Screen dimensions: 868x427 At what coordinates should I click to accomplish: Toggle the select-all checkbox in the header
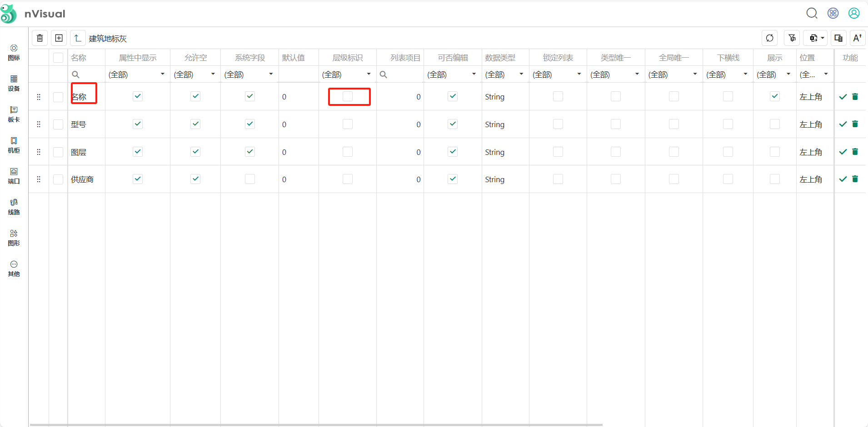58,58
